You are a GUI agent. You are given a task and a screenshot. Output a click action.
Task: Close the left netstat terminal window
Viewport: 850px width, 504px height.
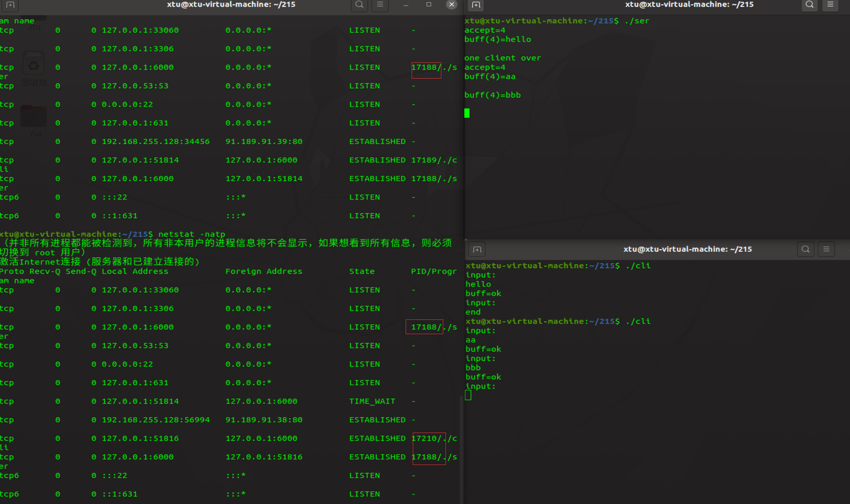pos(452,5)
